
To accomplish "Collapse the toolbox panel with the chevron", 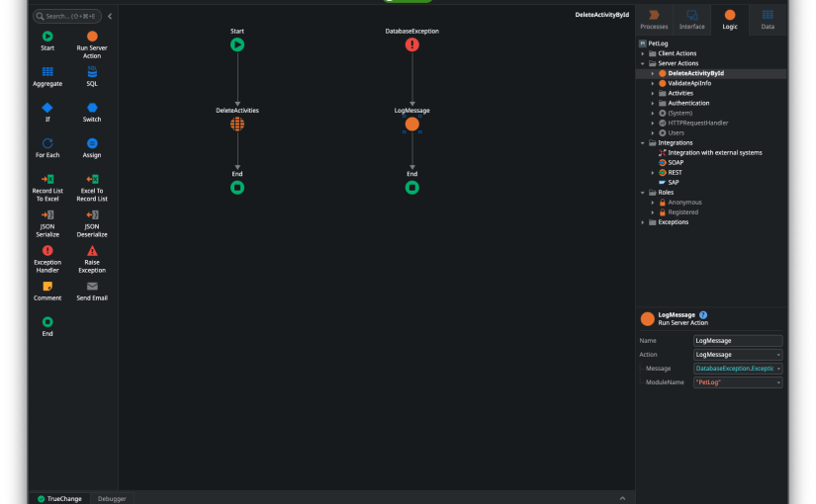I will tap(110, 16).
